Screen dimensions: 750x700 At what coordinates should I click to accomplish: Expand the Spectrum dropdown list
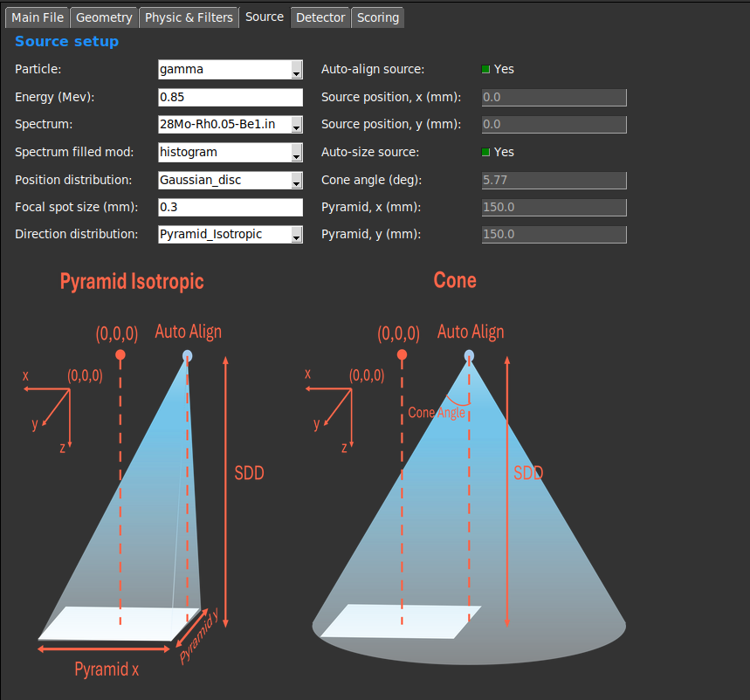pyautogui.click(x=230, y=125)
